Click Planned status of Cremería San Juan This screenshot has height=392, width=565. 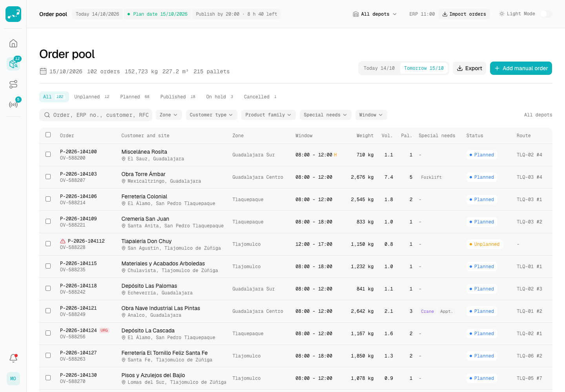pyautogui.click(x=482, y=222)
